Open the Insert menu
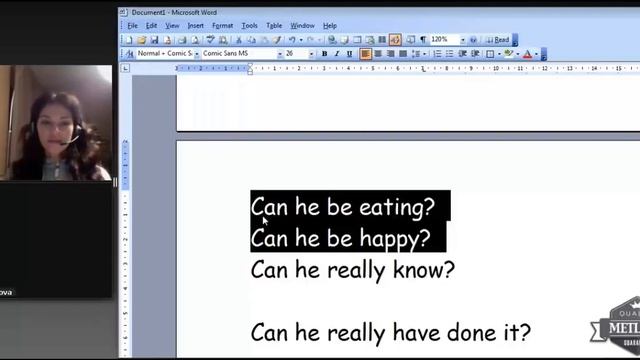 click(196, 26)
